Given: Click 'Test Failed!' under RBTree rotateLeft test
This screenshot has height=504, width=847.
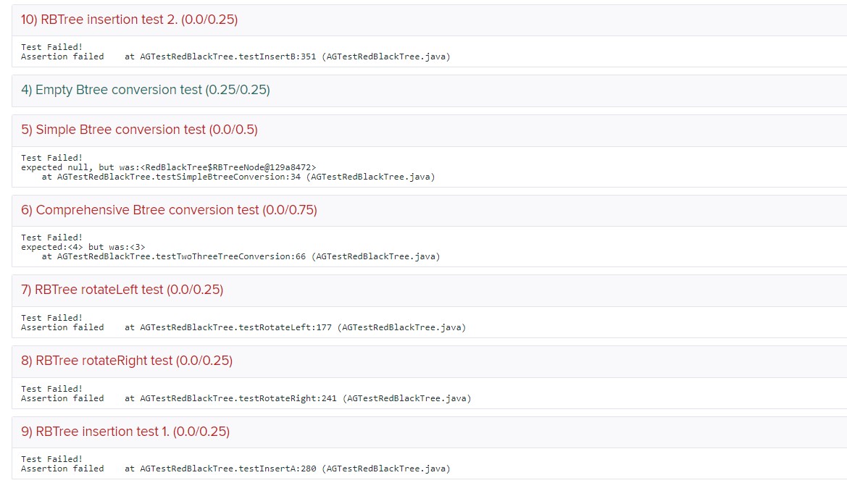Looking at the screenshot, I should 51,318.
